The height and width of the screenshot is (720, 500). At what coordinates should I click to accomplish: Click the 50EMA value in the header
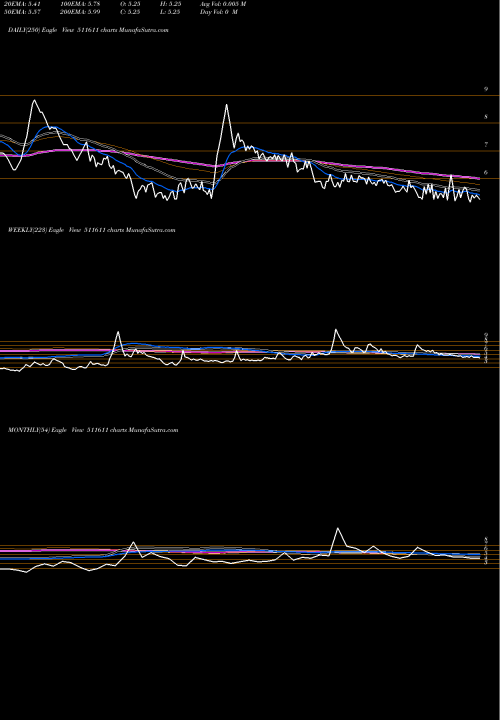click(x=21, y=12)
